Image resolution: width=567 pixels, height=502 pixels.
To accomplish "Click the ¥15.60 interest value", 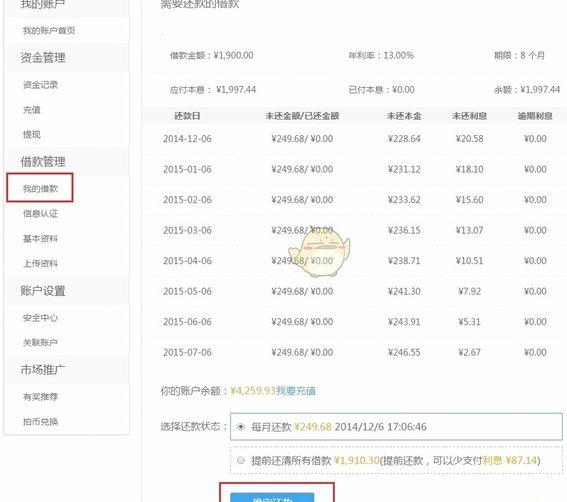I will (469, 200).
